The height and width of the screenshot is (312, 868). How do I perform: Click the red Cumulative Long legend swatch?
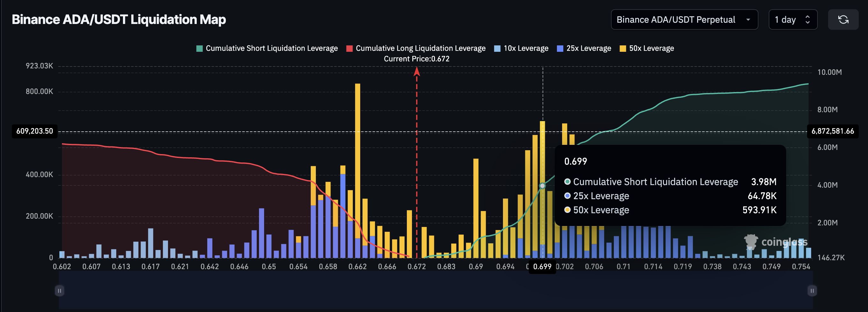point(349,49)
